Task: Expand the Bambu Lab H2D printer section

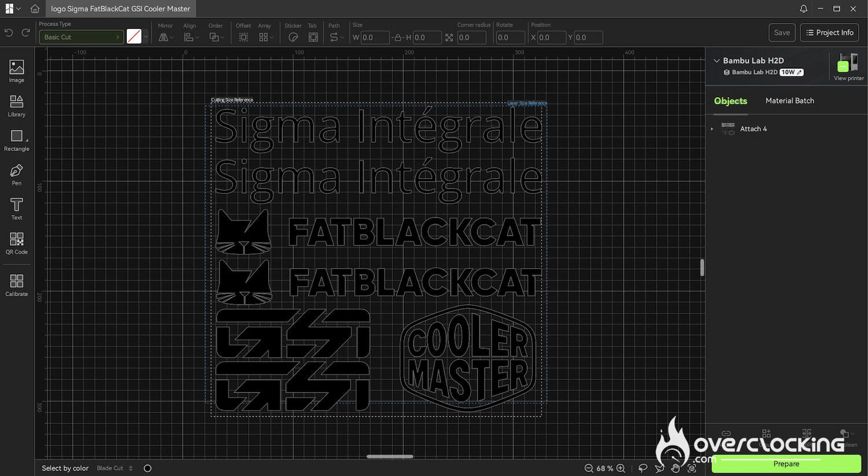Action: (717, 60)
